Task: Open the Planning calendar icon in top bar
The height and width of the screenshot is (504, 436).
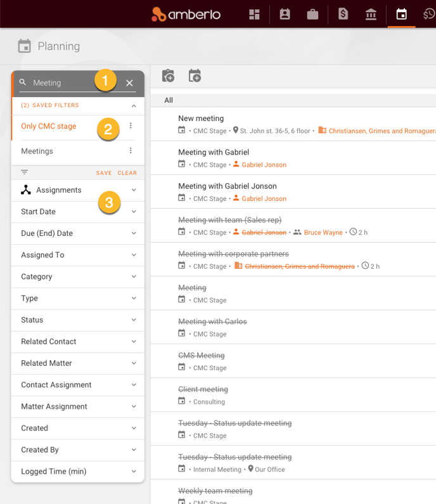Action: point(401,15)
